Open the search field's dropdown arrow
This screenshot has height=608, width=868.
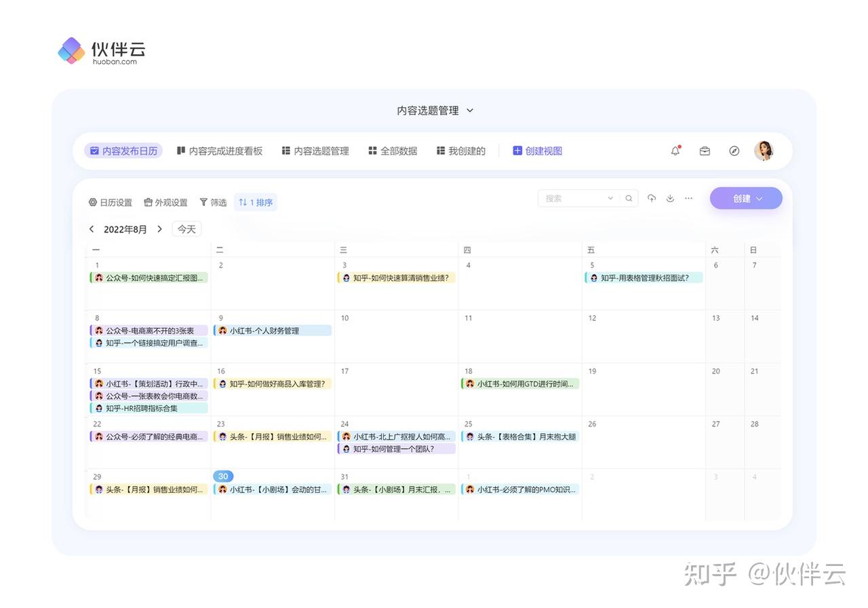pos(610,198)
